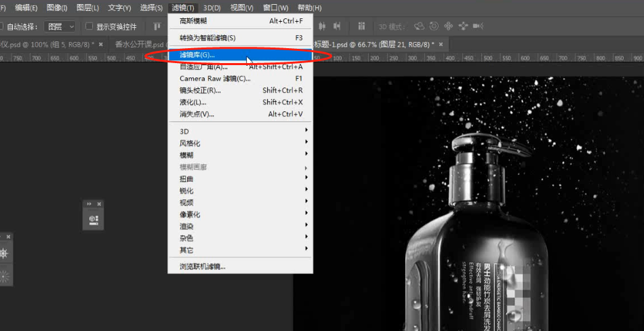
Task: Close the left-edge floating panel
Action: pos(8,237)
